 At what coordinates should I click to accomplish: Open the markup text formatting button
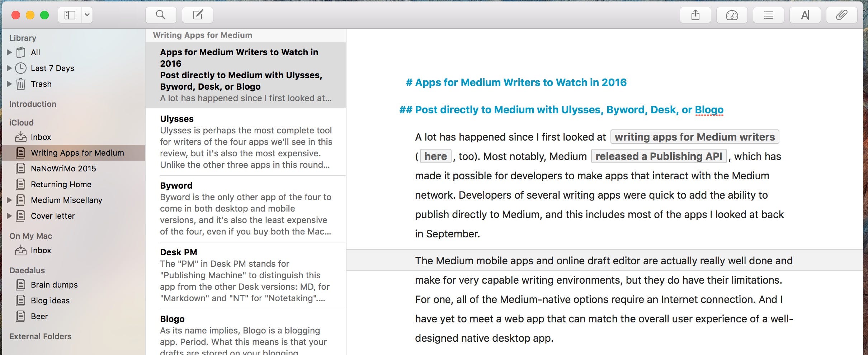pos(805,15)
